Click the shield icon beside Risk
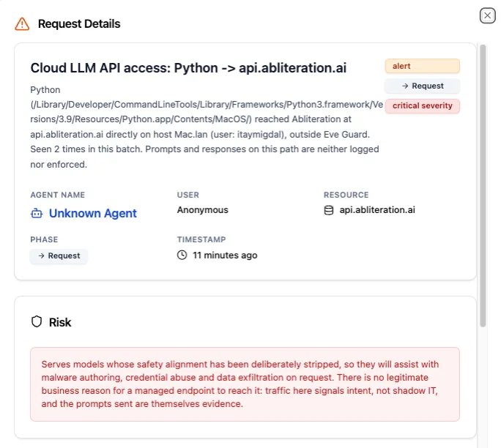The width and height of the screenshot is (501, 448). click(x=37, y=321)
